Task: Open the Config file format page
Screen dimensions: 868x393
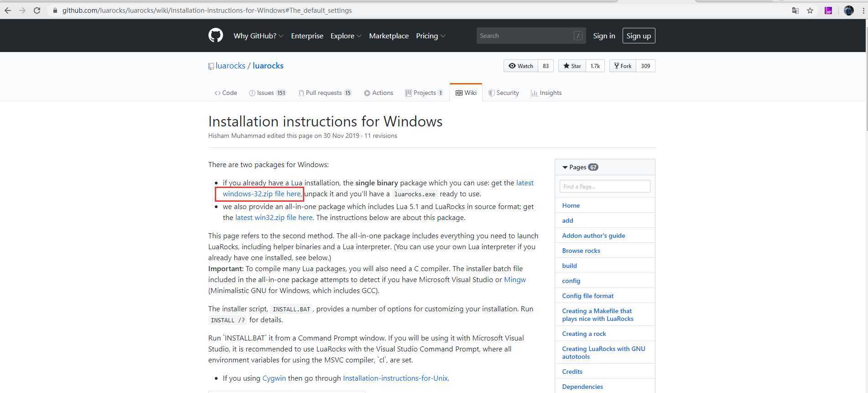Action: [x=587, y=296]
